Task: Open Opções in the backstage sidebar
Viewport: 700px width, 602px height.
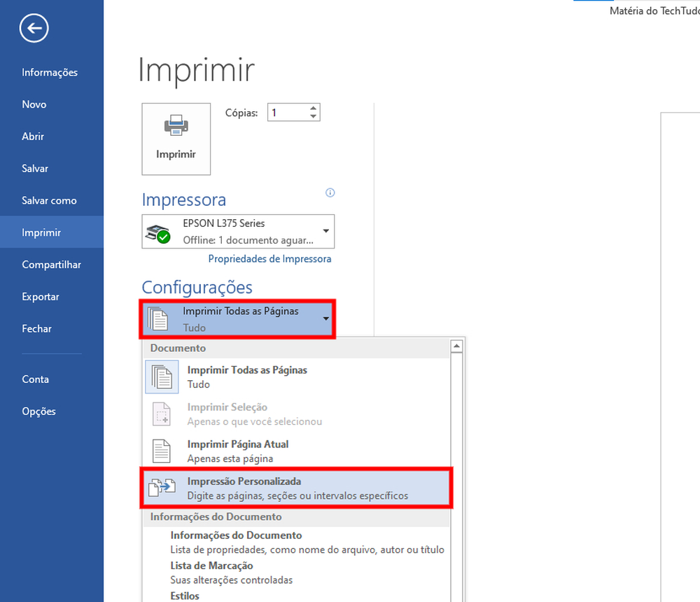Action: (38, 411)
